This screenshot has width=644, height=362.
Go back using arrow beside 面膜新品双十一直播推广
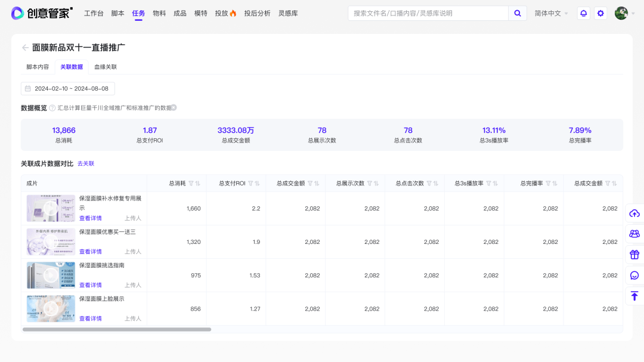point(25,48)
